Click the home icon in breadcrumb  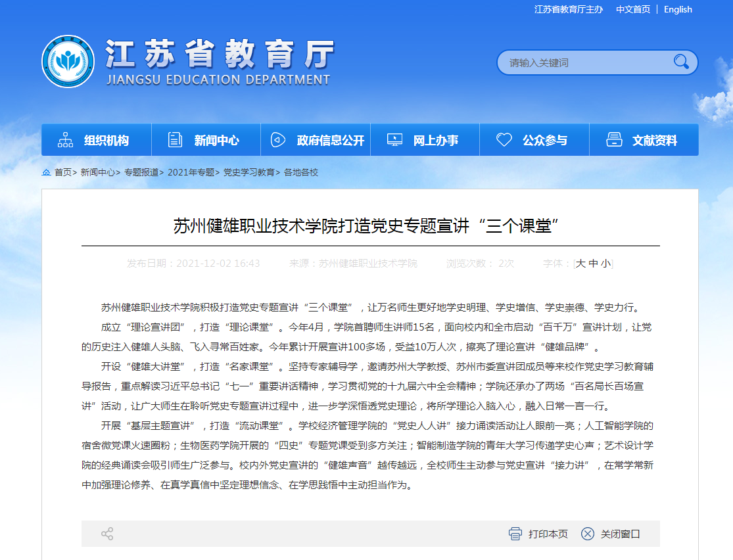pyautogui.click(x=46, y=172)
